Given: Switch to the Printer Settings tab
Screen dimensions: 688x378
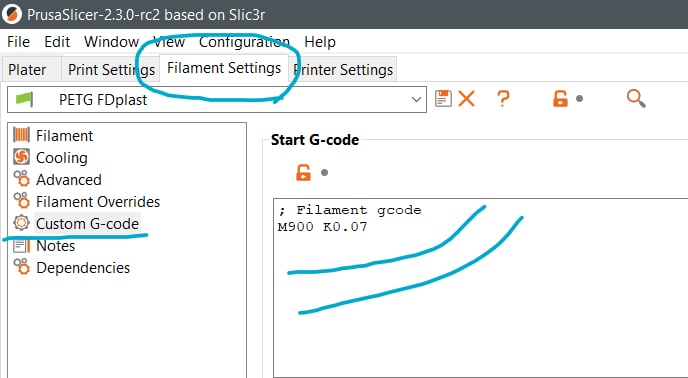Looking at the screenshot, I should [x=343, y=69].
